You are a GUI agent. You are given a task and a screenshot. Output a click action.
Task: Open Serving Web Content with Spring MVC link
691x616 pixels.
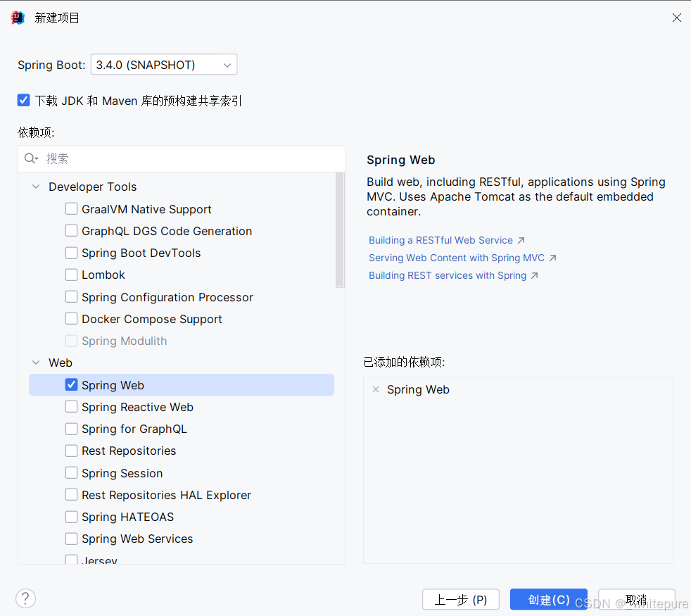click(457, 258)
